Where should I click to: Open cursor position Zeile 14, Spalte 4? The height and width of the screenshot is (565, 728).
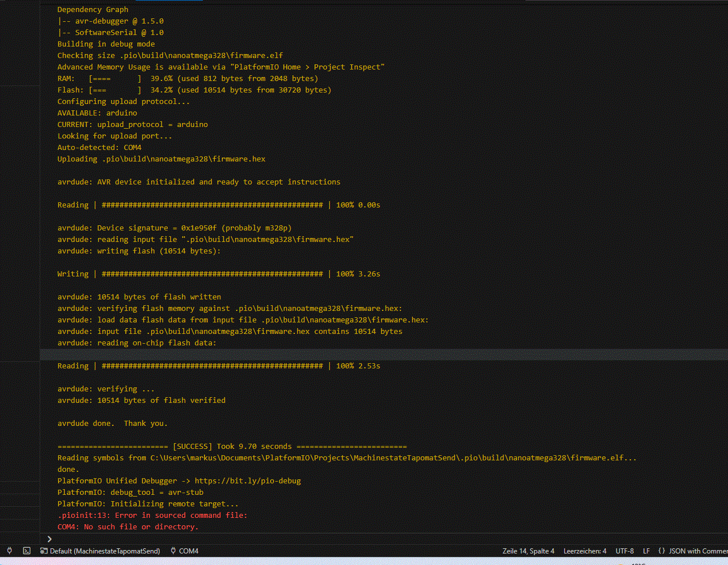click(528, 551)
